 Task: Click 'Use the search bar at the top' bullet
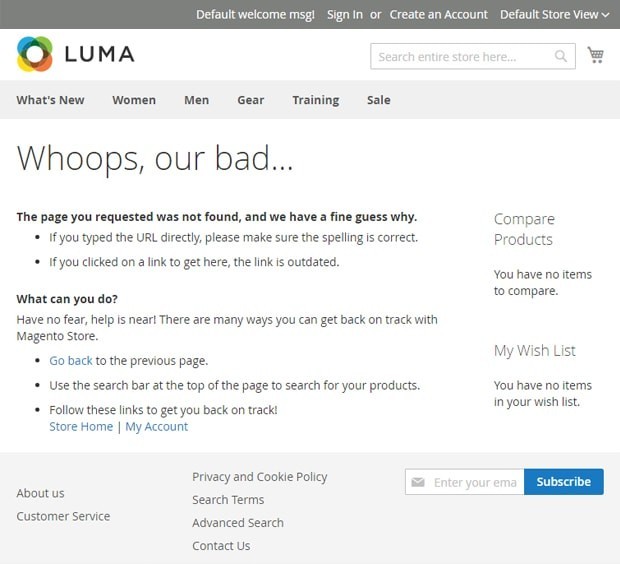234,385
